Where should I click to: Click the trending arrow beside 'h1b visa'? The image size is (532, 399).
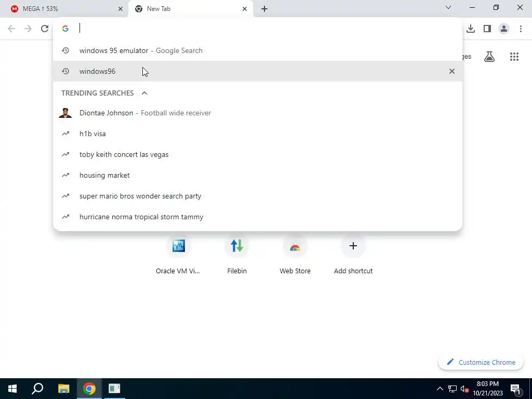pos(65,134)
